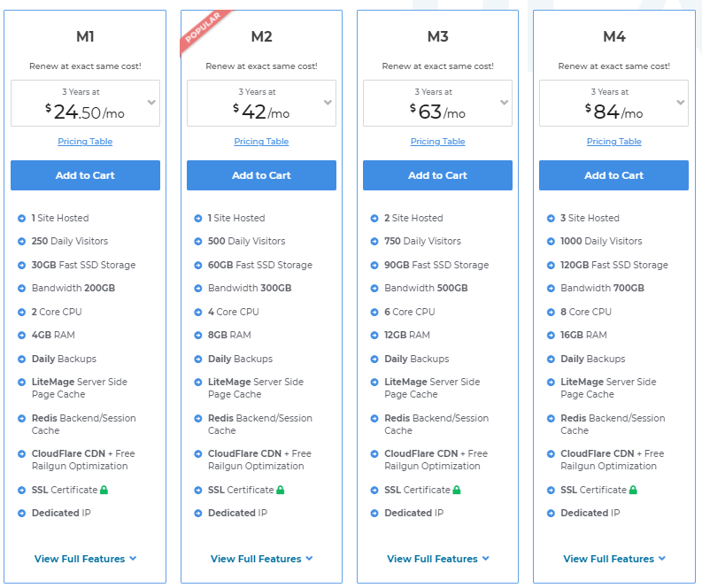Click the bullet icon beside 4GB RAM
The height and width of the screenshot is (588, 702).
[x=21, y=335]
